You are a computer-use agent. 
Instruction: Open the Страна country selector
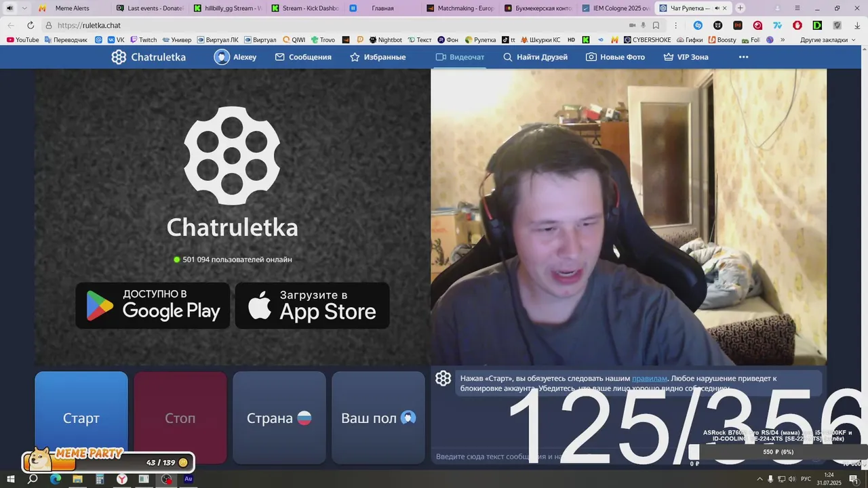(x=279, y=418)
